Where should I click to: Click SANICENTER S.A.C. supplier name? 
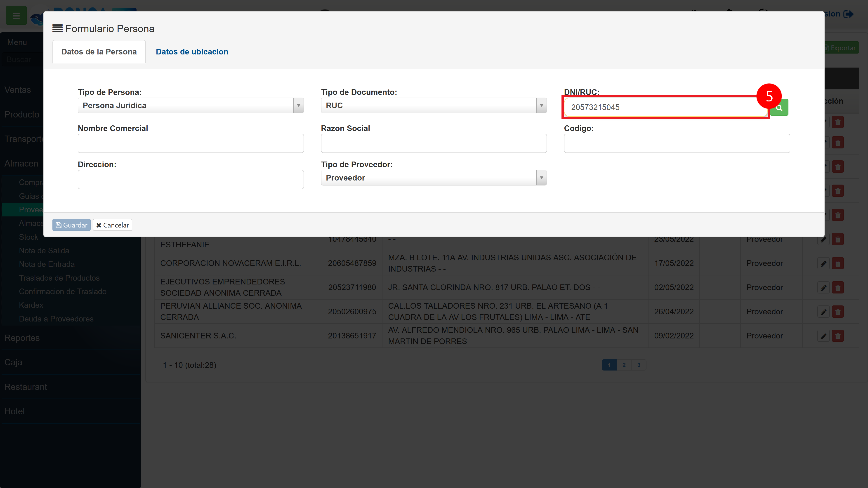tap(198, 336)
